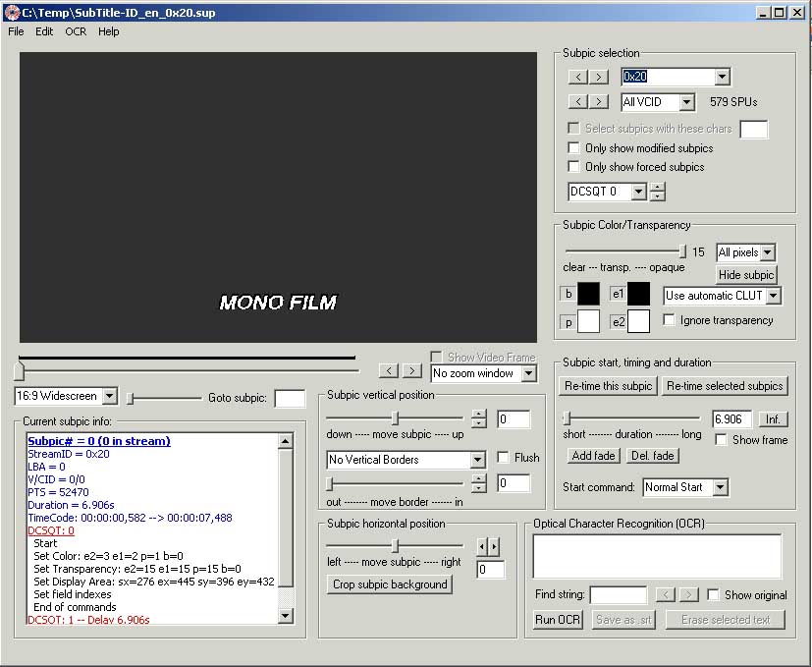812x667 pixels.
Task: Toggle Show original checkbox
Action: click(x=713, y=594)
